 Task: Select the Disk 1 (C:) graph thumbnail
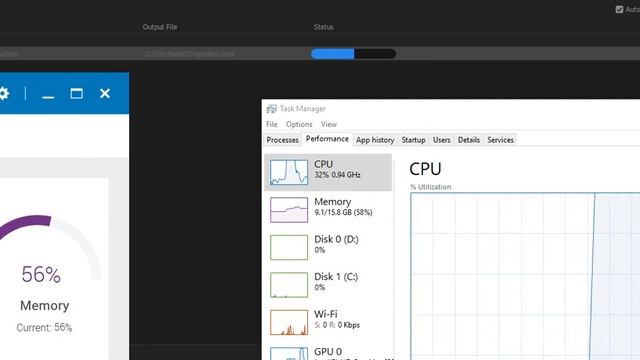coord(289,285)
